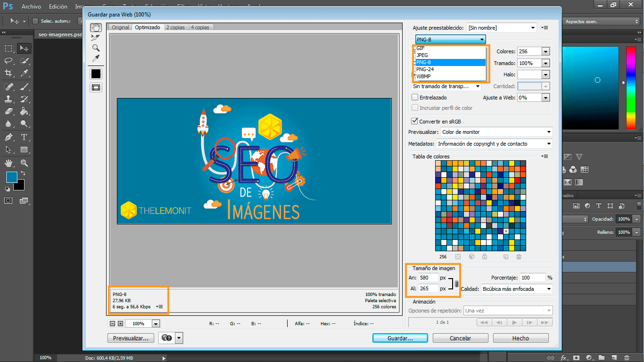Enable the Entrelazado checkbox
Image resolution: width=644 pixels, height=362 pixels.
click(x=415, y=98)
